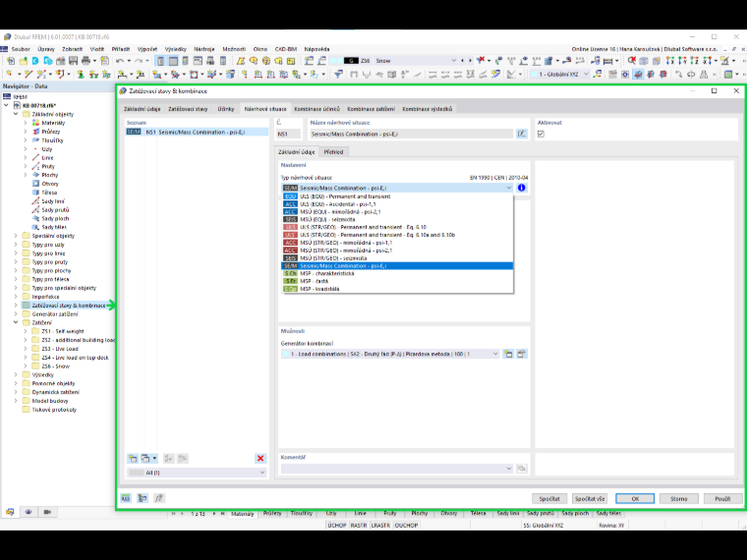Select Generátor zatížení in navigator

point(55,313)
